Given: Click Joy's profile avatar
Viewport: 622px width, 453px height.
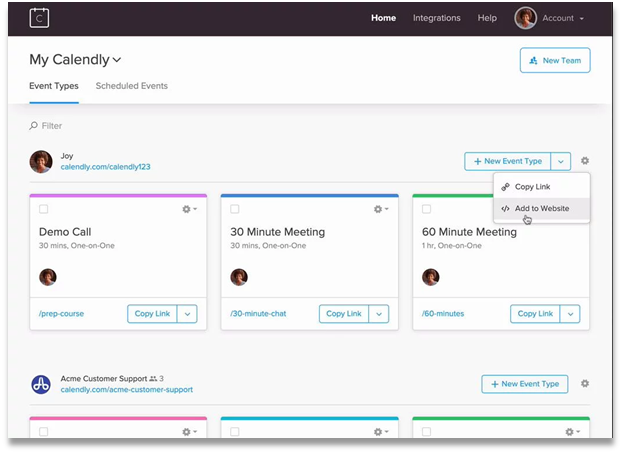Looking at the screenshot, I should point(41,161).
